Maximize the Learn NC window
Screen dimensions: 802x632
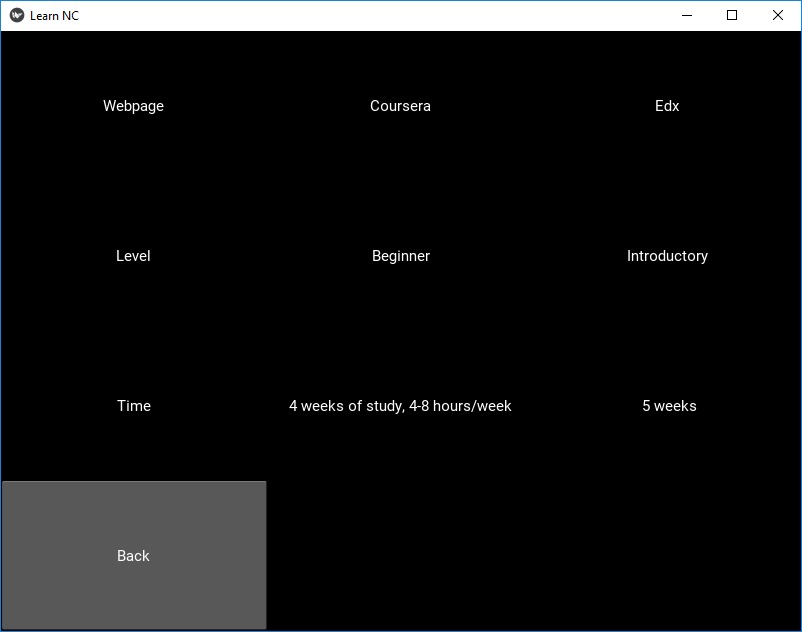tap(732, 15)
